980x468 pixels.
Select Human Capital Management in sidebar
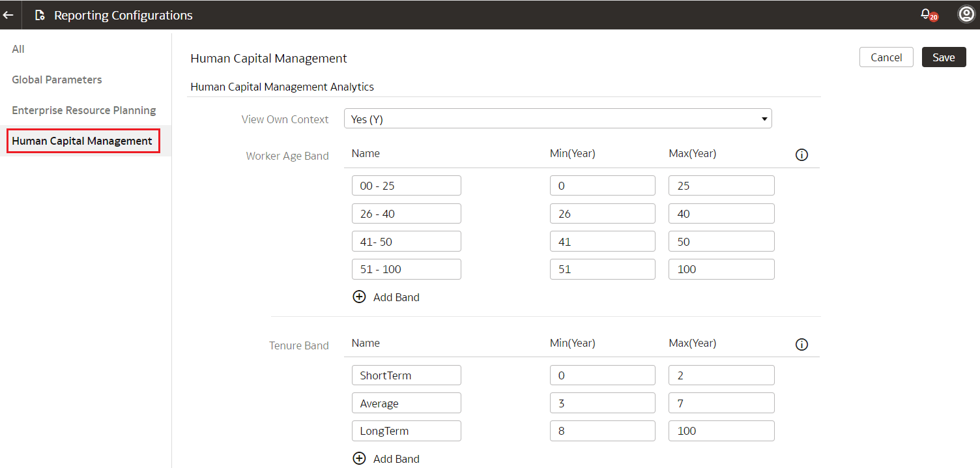(x=83, y=141)
